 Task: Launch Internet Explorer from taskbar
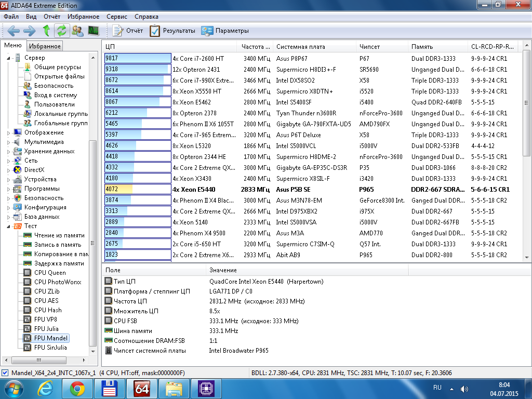tap(46, 389)
